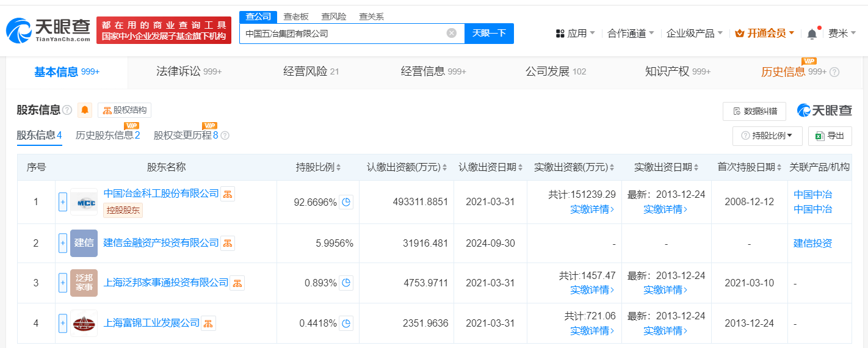Image resolution: width=868 pixels, height=348 pixels.
Task: Open the equity structure icon for 上海富锦工业发展公司
Action: coord(208,323)
